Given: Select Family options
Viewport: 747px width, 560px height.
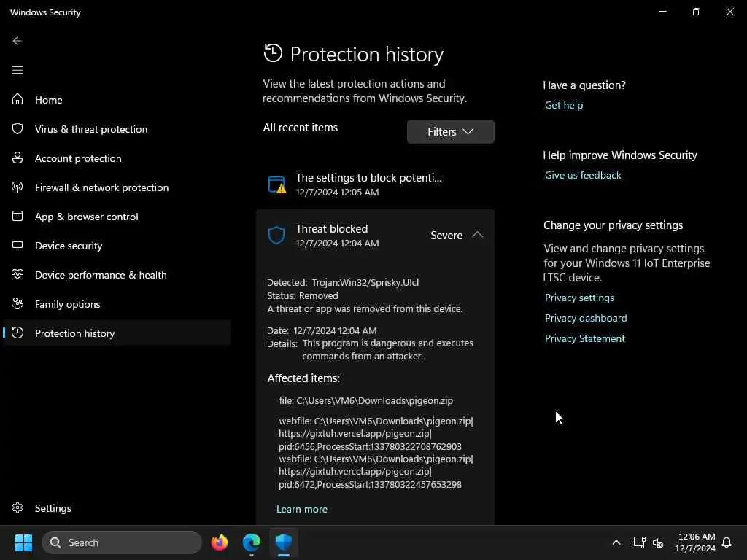Looking at the screenshot, I should click(67, 304).
